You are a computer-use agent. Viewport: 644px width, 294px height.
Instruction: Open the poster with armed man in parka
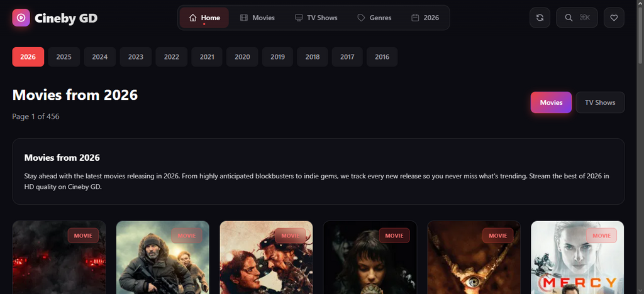[x=163, y=258]
